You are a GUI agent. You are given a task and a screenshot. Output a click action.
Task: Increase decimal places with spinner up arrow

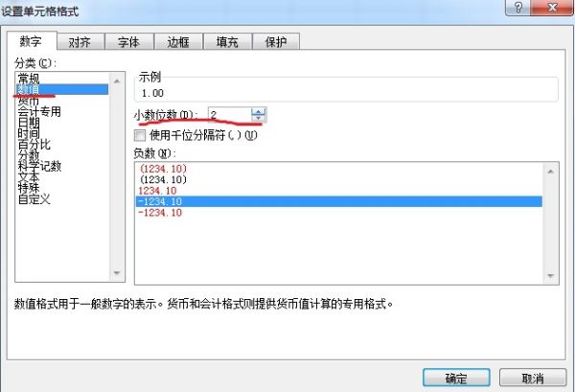258,111
